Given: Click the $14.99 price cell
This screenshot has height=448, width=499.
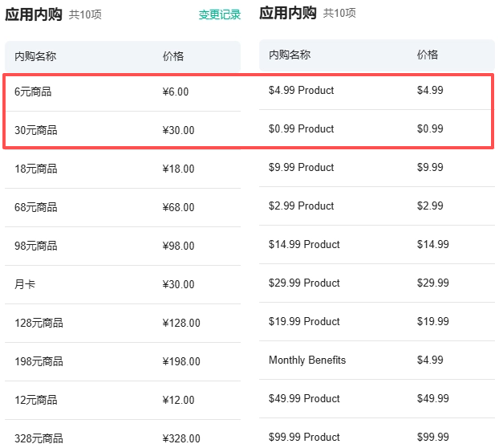Looking at the screenshot, I should pos(432,244).
